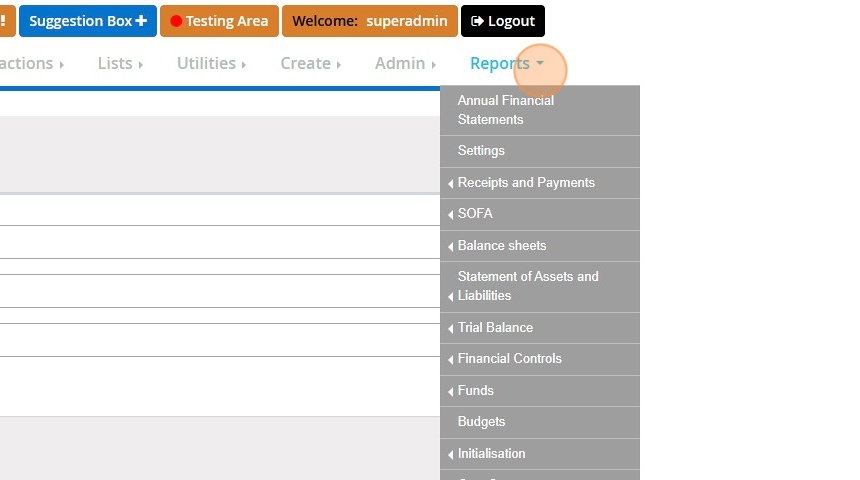Open the Lists menu
The image size is (860, 480).
120,64
